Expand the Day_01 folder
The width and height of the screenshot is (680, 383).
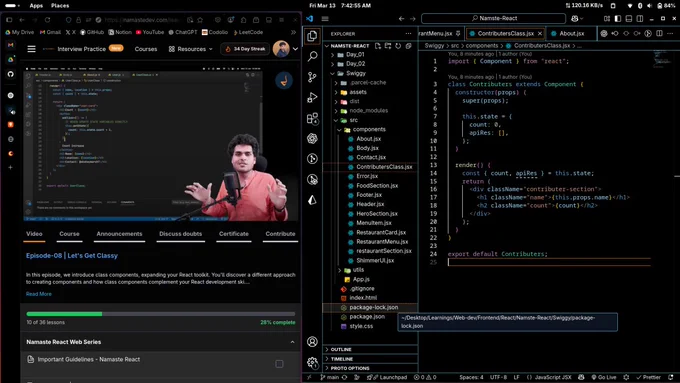(371, 55)
